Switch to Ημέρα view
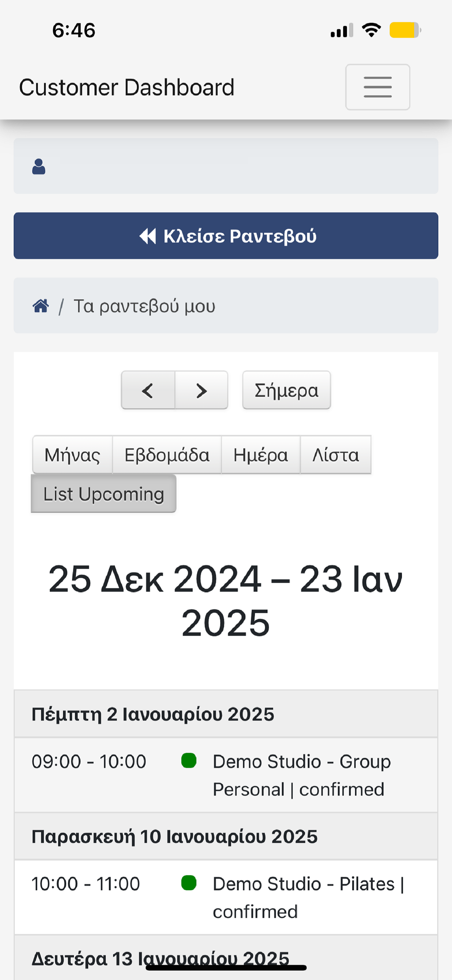 pos(261,455)
